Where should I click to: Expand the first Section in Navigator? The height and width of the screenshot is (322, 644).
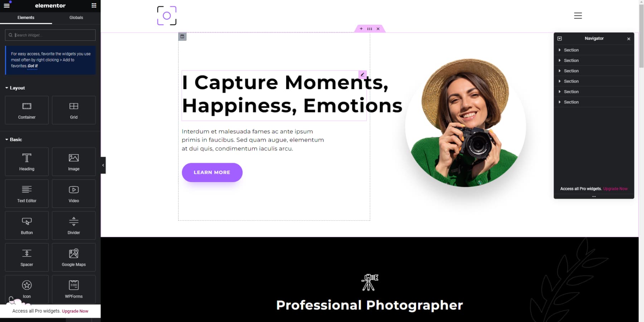[x=560, y=50]
